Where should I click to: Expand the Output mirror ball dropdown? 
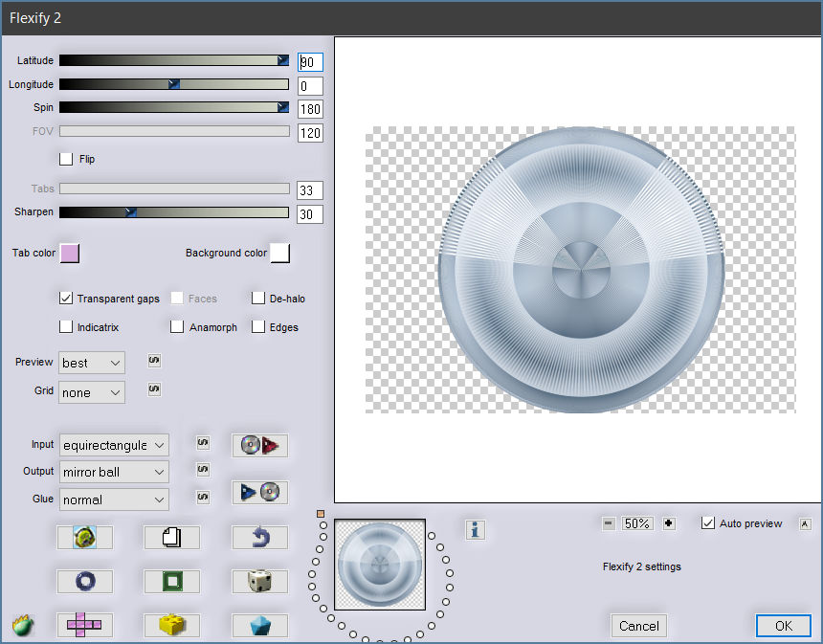pos(114,472)
